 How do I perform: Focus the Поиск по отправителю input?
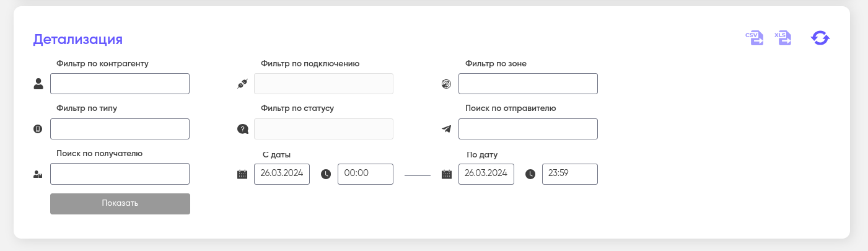pyautogui.click(x=528, y=129)
